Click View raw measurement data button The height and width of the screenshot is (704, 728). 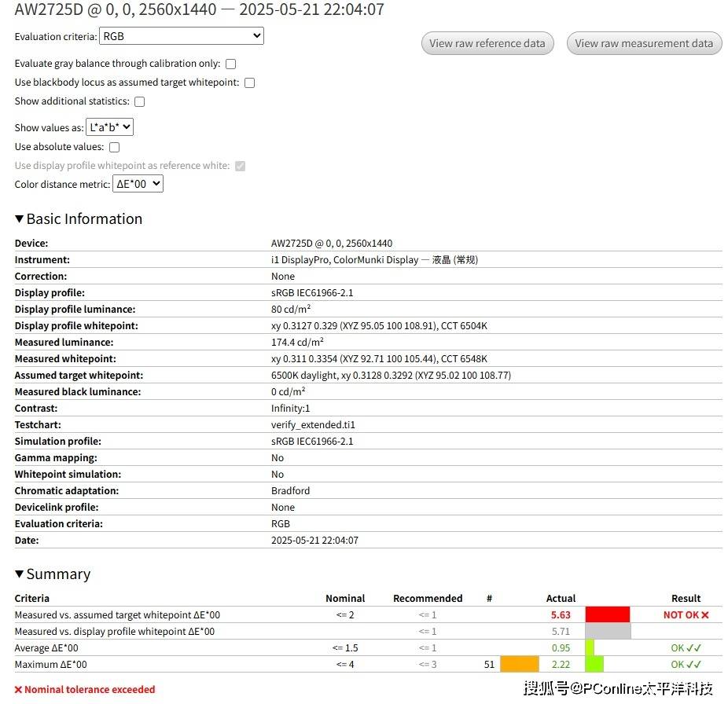(644, 43)
